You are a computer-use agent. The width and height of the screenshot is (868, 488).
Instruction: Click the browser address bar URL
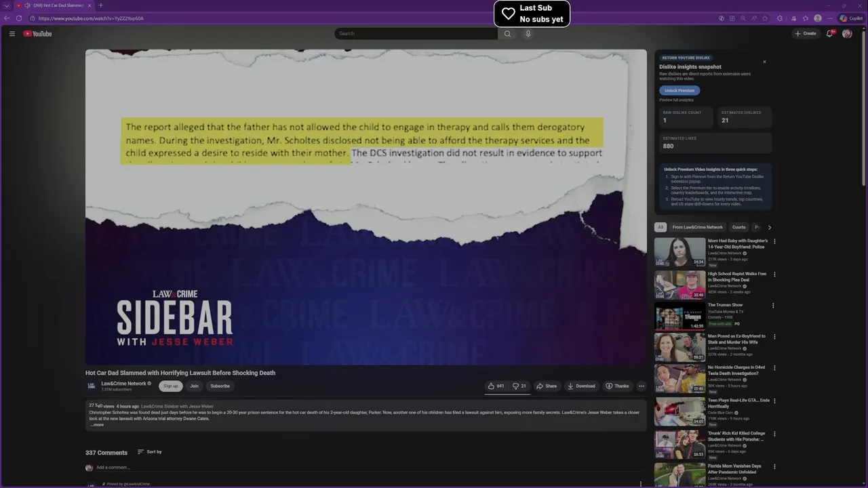tap(91, 18)
